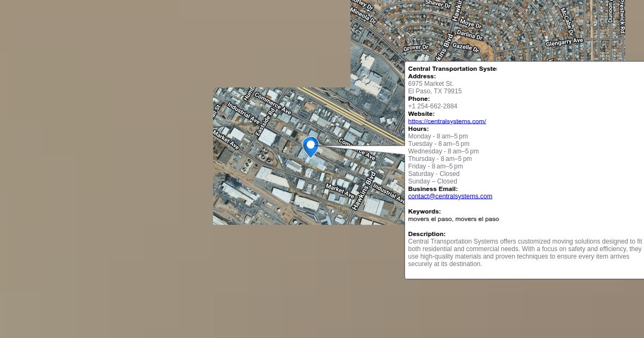
Task: Click the Grover Dr street label
Action: click(416, 48)
